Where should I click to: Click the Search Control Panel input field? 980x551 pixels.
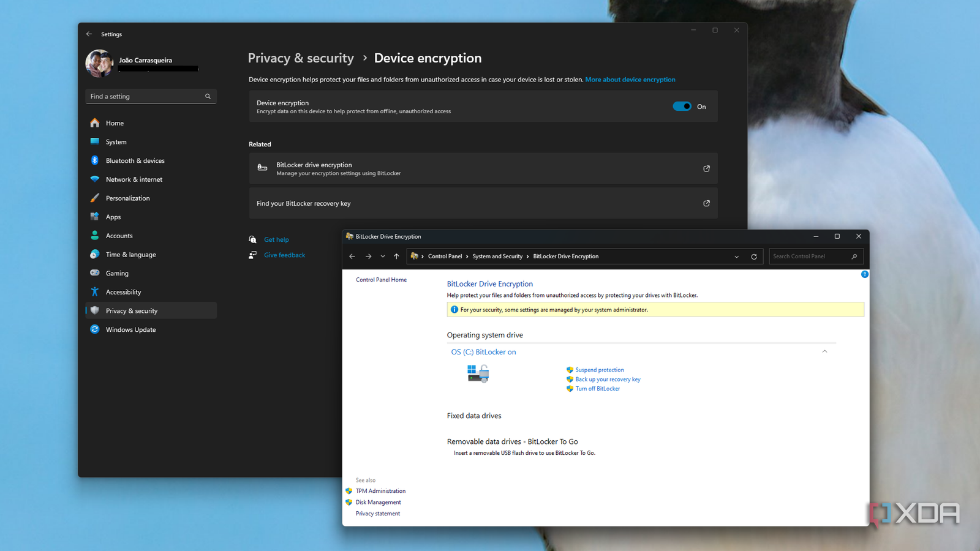click(809, 257)
